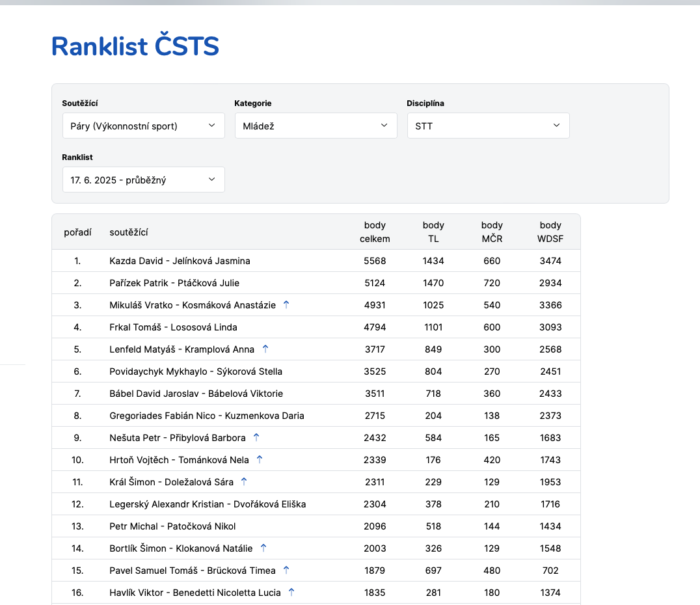Open the Disciplína dropdown showing STT
700x605 pixels.
[x=488, y=126]
